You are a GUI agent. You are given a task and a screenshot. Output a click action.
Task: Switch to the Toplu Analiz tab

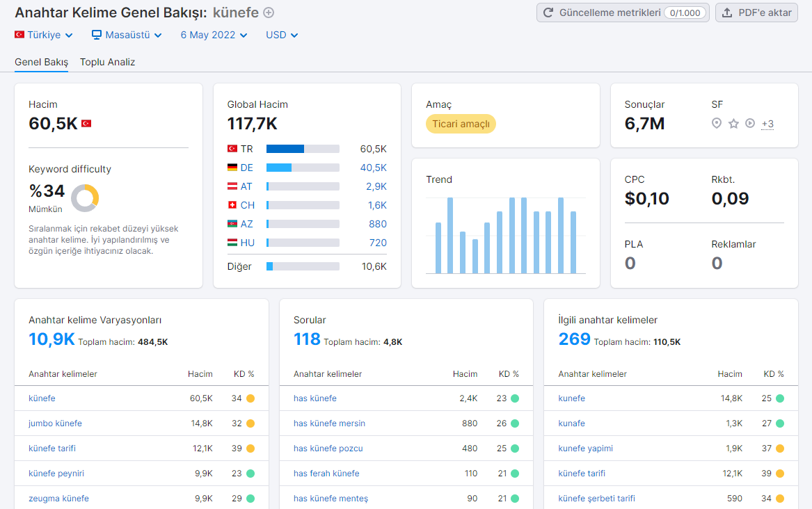(x=107, y=62)
